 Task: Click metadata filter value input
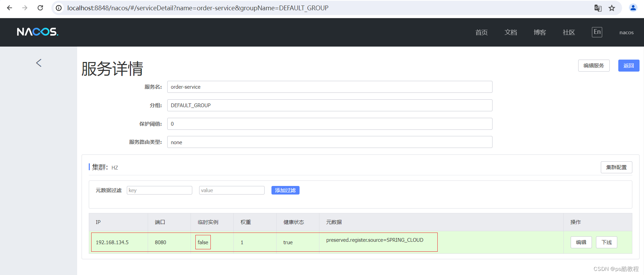tap(232, 190)
